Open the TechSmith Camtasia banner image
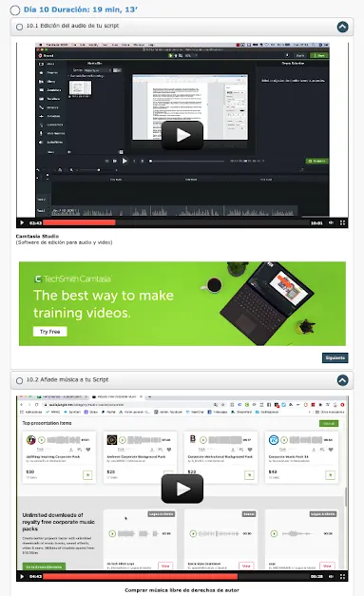 point(182,303)
